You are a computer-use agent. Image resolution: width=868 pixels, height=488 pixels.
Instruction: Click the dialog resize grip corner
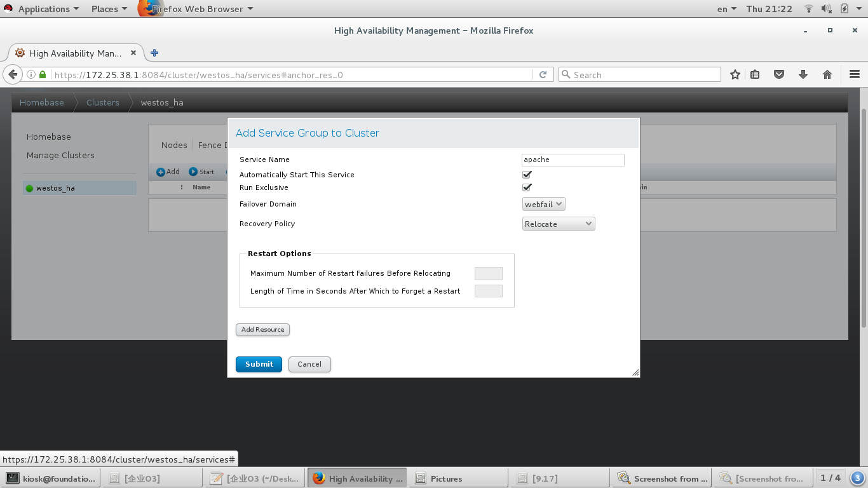point(635,372)
